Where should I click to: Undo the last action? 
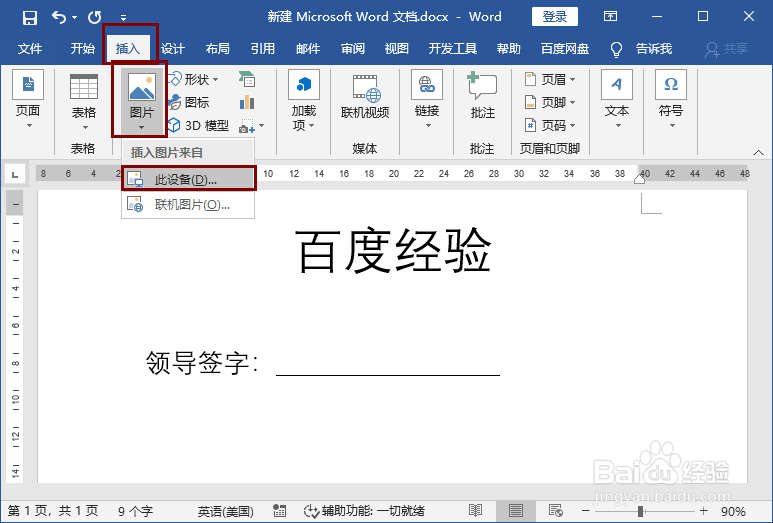(59, 18)
